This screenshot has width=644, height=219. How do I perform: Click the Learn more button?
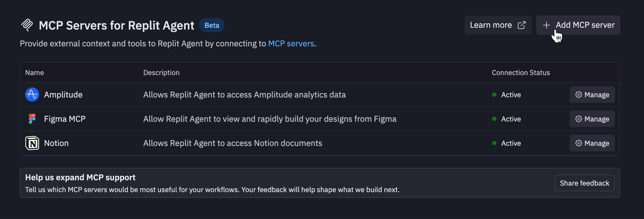(498, 25)
